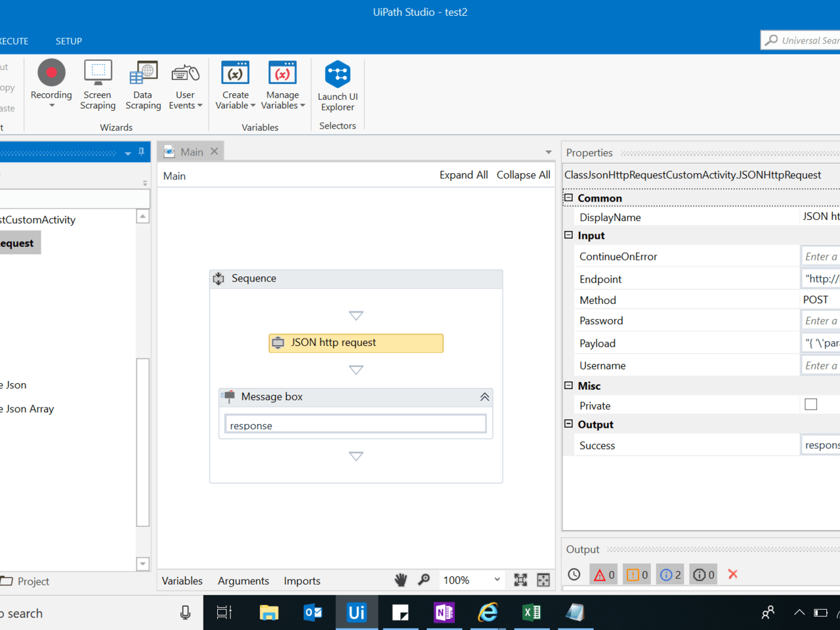Open left panel options dropdown arrow
840x630 pixels.
[x=128, y=153]
